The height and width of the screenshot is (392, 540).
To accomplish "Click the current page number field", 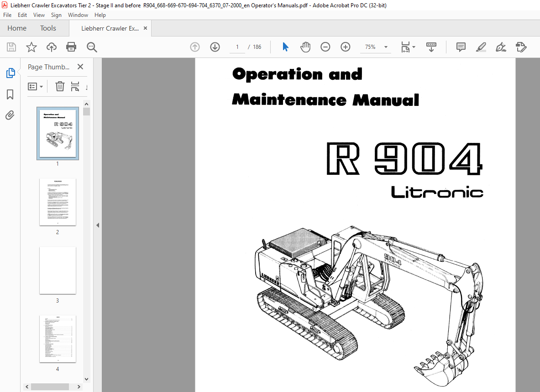I will (x=237, y=47).
